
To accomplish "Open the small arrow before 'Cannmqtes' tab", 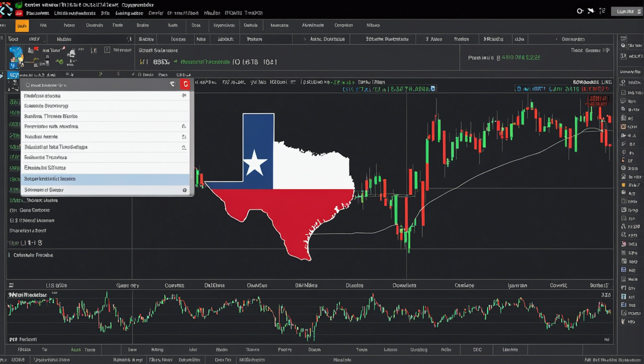I will pos(556,39).
